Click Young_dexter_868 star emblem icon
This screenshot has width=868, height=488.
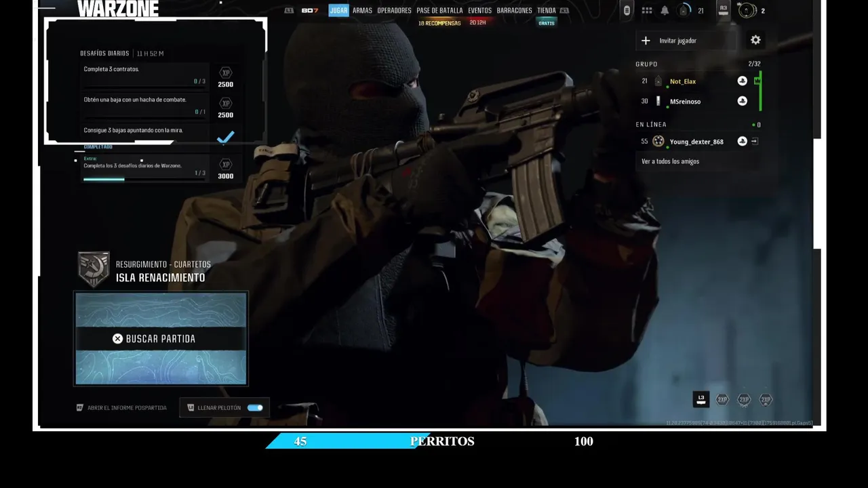coord(658,141)
